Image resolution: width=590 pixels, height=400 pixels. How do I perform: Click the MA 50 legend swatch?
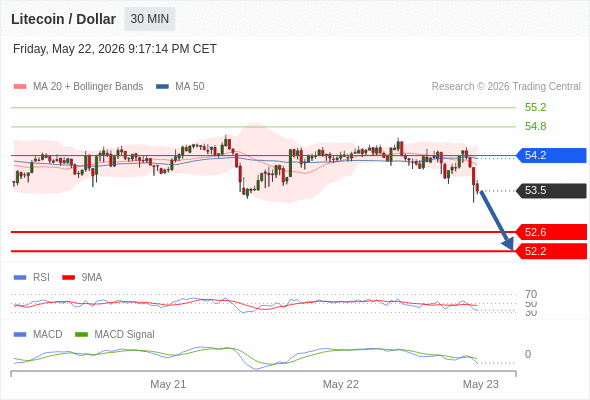click(x=162, y=87)
